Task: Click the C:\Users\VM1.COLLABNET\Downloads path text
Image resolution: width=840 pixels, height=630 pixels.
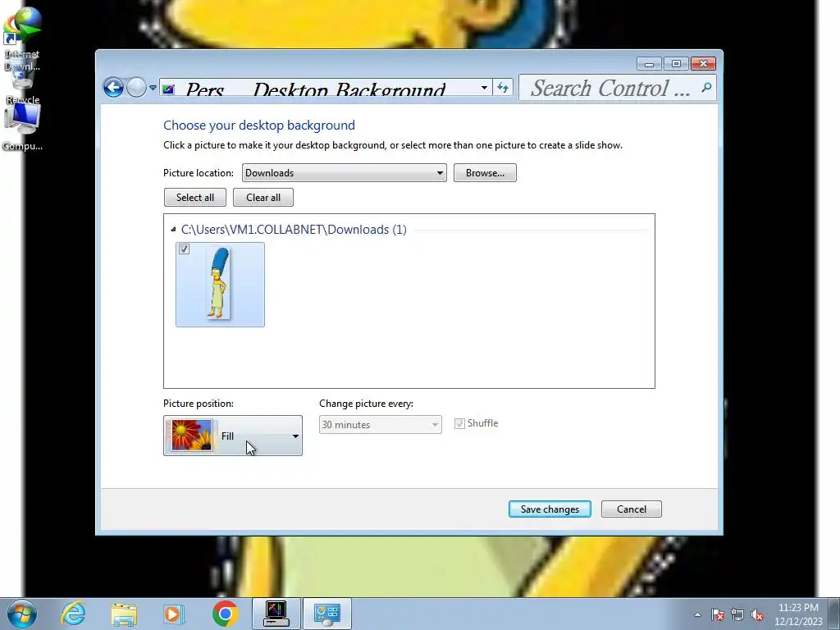Action: point(294,230)
